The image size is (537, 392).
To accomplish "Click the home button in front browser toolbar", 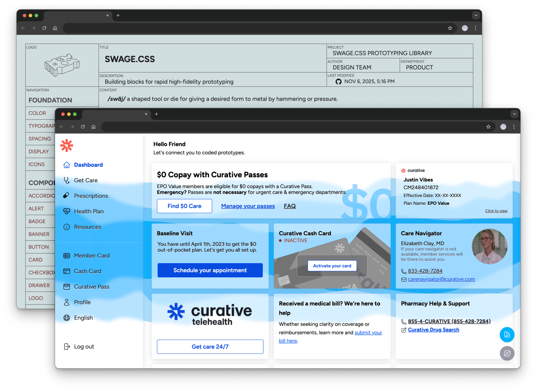I will point(93,127).
